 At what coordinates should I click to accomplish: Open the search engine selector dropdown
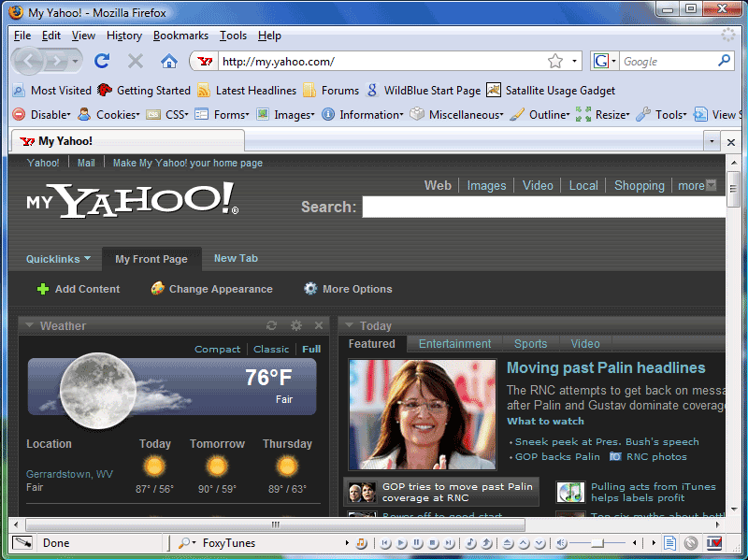[605, 61]
